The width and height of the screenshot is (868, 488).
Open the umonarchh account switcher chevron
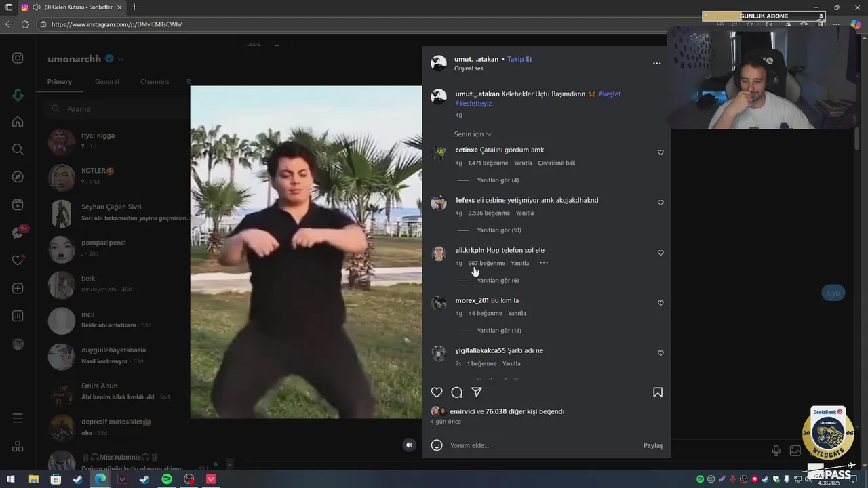coord(121,60)
